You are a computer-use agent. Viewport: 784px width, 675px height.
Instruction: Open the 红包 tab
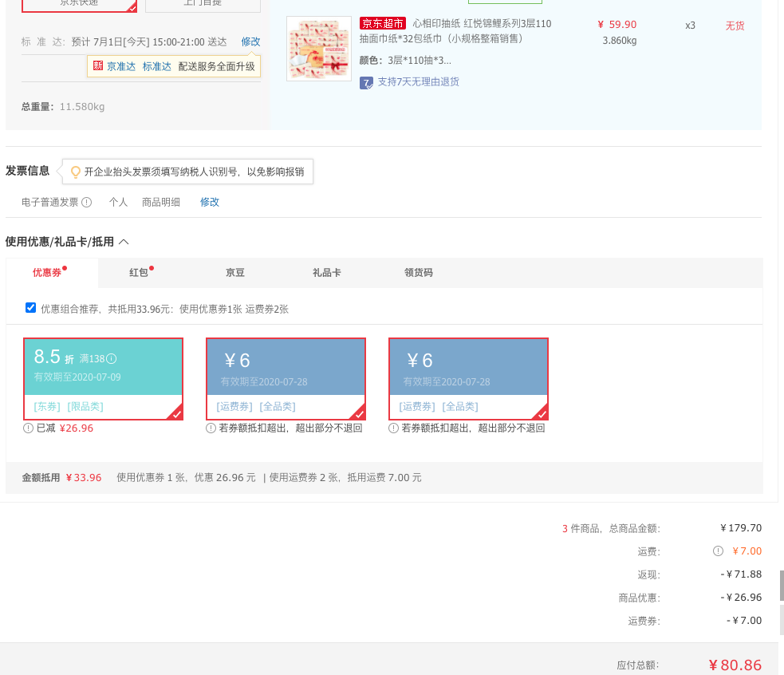pos(139,273)
